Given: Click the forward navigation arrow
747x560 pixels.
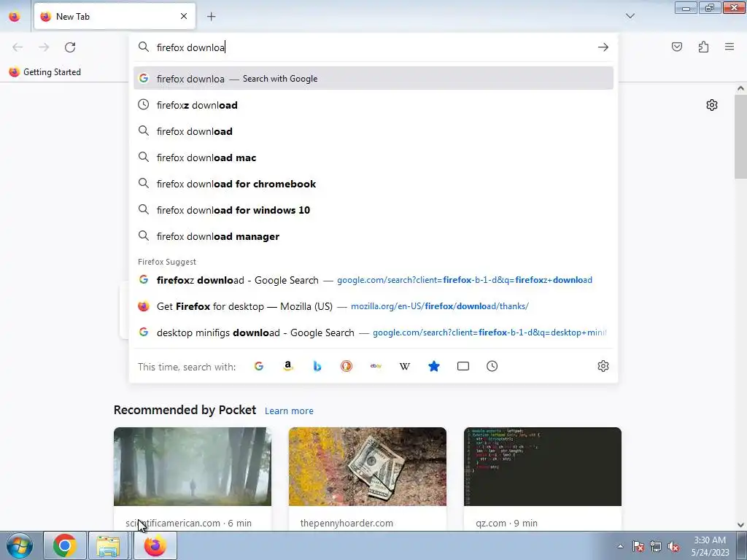Looking at the screenshot, I should (44, 47).
